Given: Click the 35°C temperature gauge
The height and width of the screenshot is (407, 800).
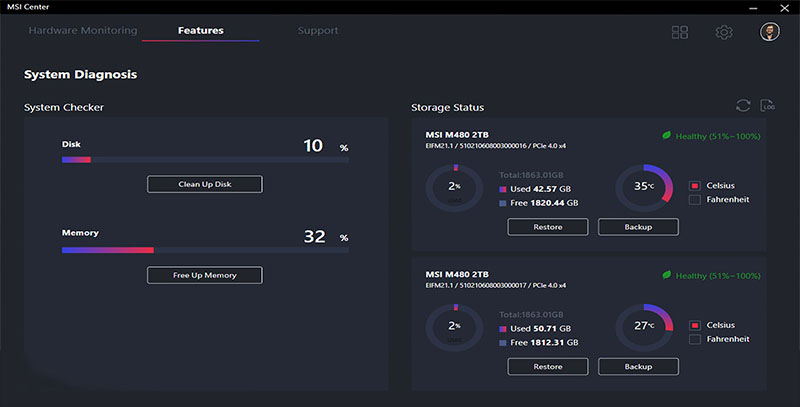Looking at the screenshot, I should tap(644, 187).
